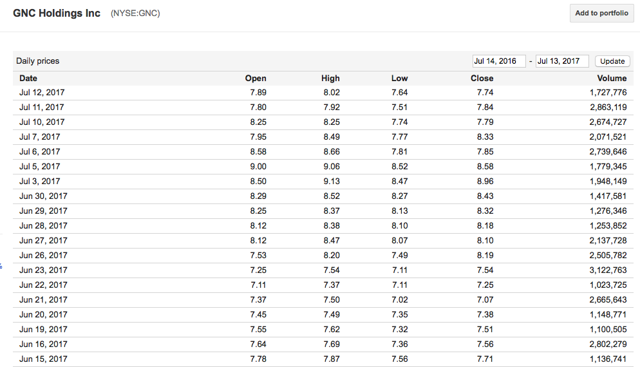Screen dimensions: 640x367
Task: Click high price 7.69 for Jun 16
Action: tap(331, 344)
